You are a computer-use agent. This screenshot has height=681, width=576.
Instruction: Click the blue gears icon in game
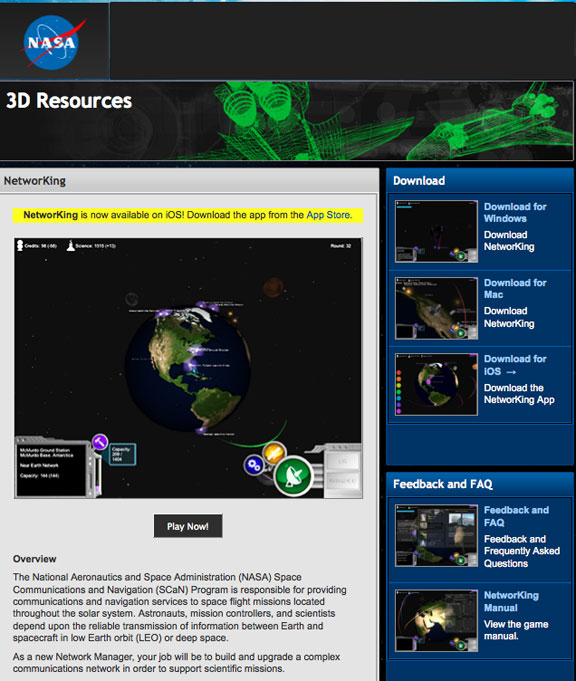254,465
